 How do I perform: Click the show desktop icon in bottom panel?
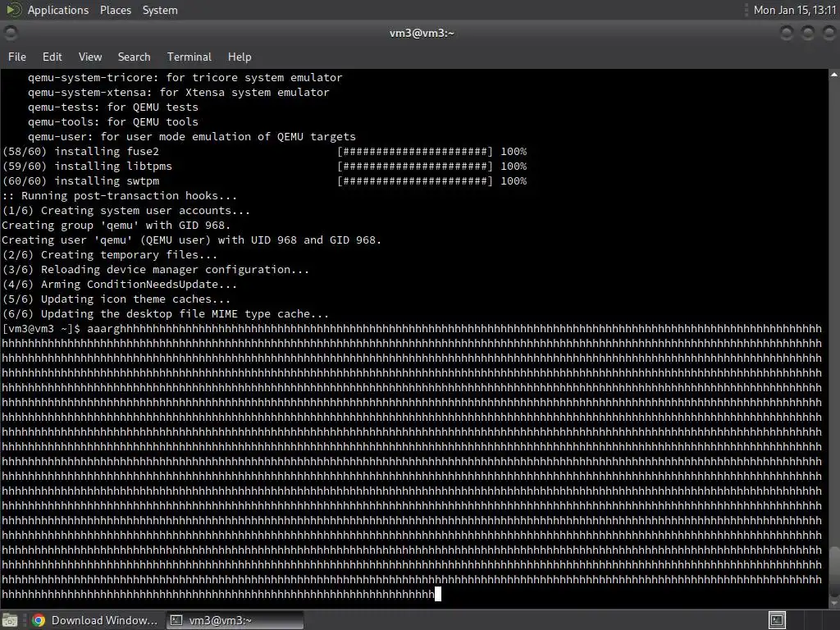[x=10, y=620]
